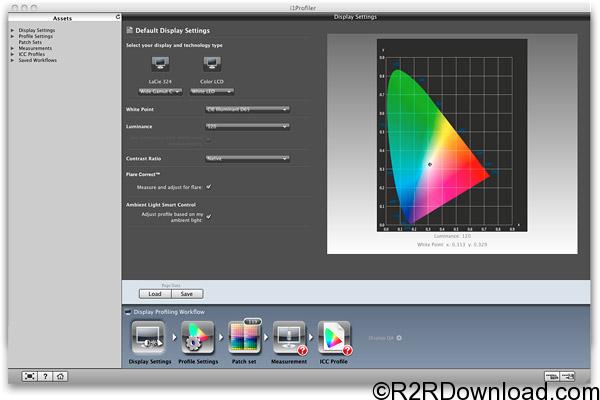Open the Luminance dropdown

(x=247, y=126)
